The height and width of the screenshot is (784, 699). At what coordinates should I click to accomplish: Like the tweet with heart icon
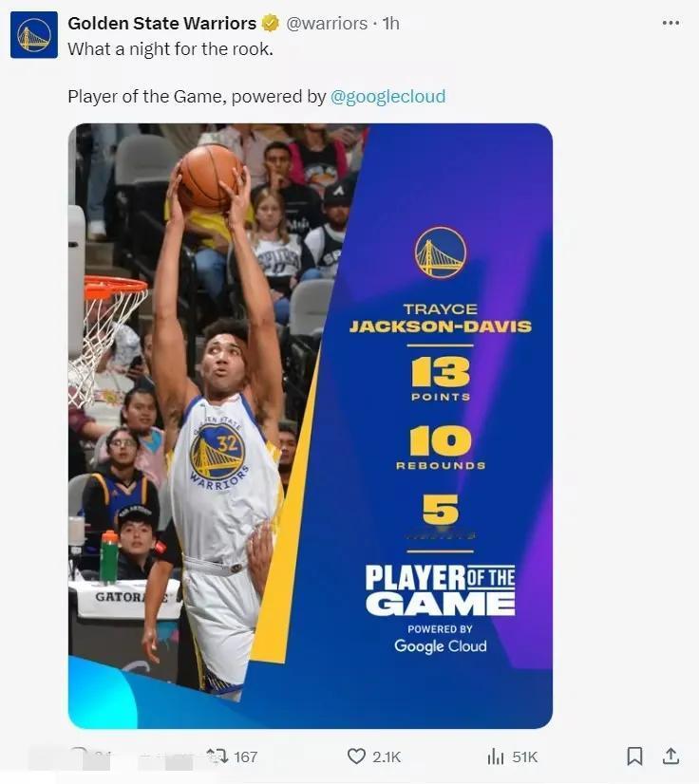pyautogui.click(x=356, y=756)
